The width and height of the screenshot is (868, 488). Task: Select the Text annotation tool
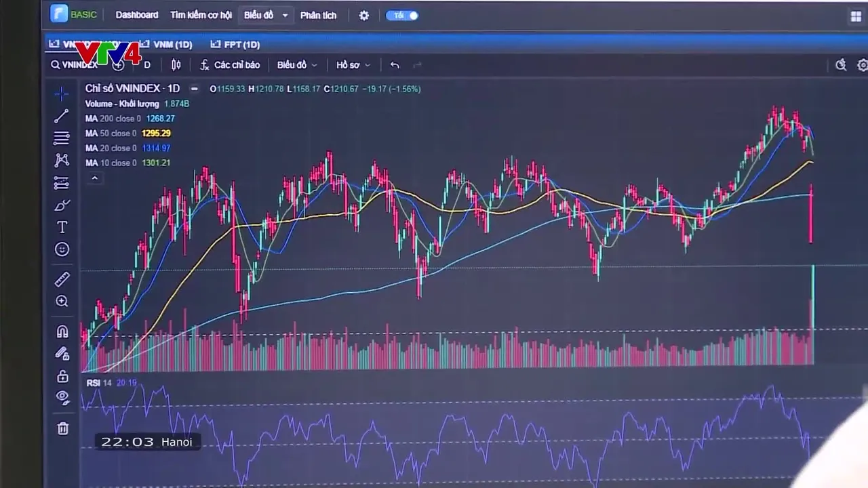[x=62, y=227]
